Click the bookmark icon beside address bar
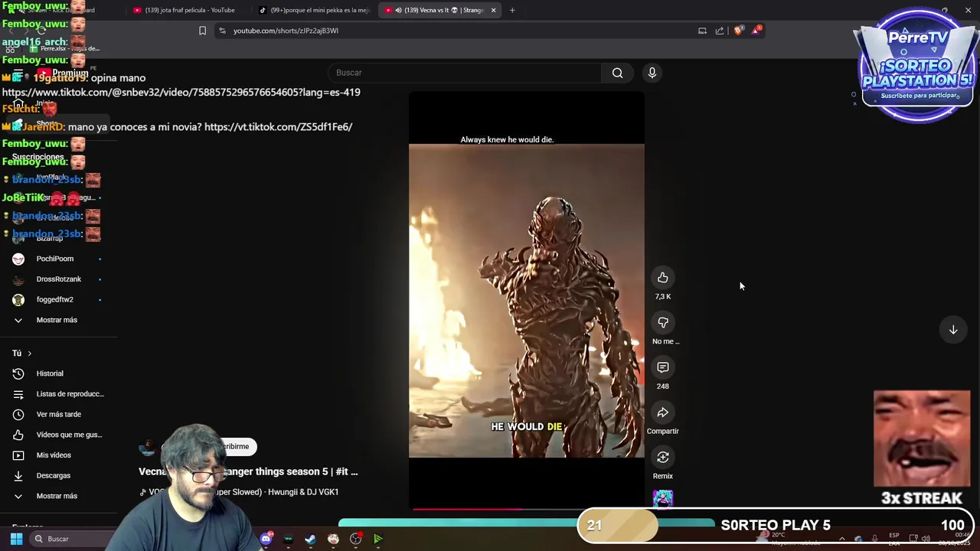980x551 pixels. (x=202, y=31)
